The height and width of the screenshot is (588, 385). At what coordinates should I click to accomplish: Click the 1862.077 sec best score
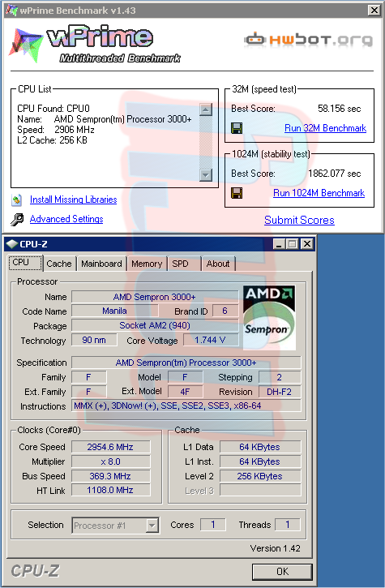click(x=335, y=174)
